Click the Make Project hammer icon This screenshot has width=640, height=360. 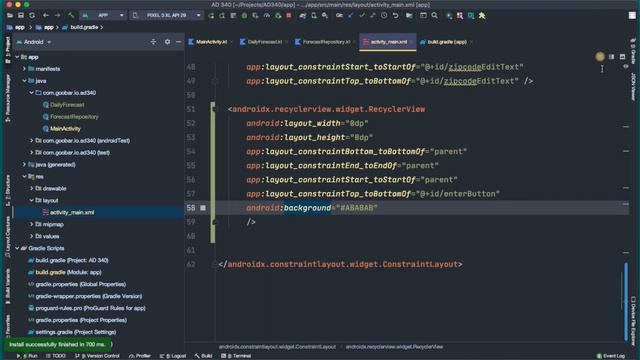71,16
